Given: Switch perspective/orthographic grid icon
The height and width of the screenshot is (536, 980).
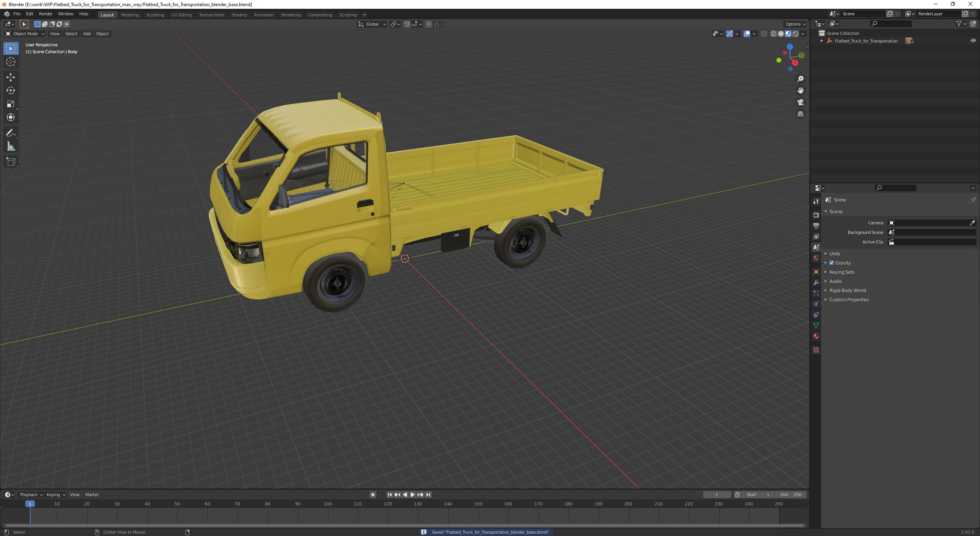Looking at the screenshot, I should coord(800,114).
